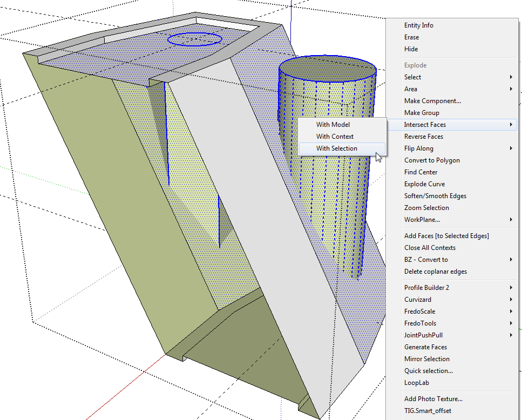Expand Profile Builder 2 submenu
Viewport: 522px width, 420px height.
[x=426, y=288]
